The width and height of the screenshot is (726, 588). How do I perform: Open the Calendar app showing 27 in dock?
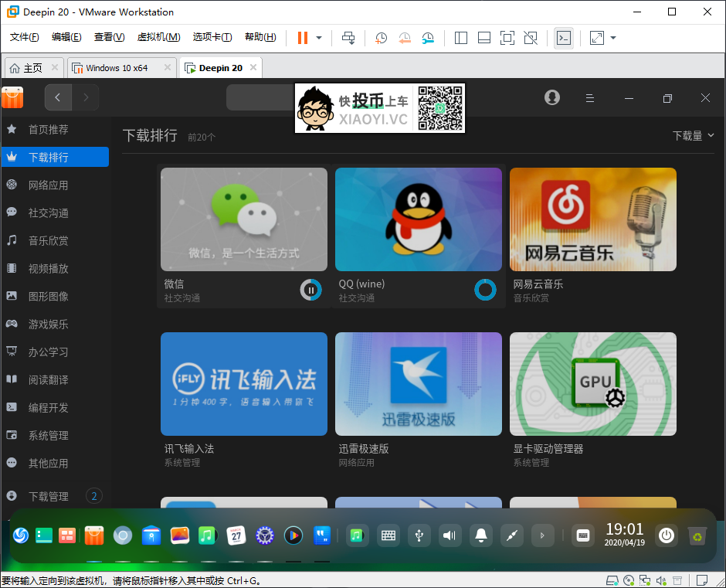(x=236, y=535)
